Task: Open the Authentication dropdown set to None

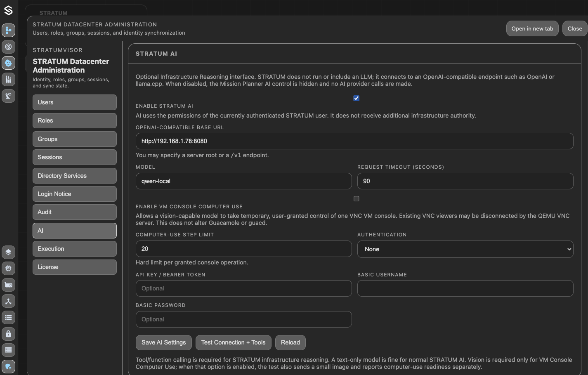Action: (x=465, y=249)
